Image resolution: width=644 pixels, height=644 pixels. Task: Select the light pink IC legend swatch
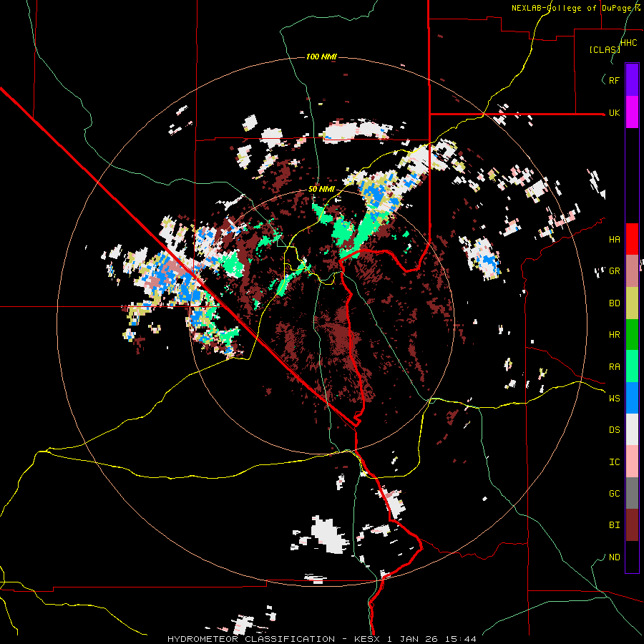[632, 462]
